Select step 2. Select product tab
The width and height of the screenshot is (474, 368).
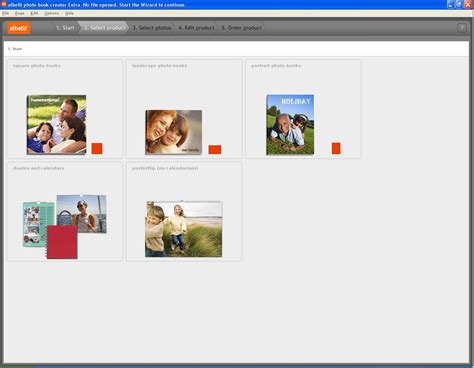pos(104,28)
